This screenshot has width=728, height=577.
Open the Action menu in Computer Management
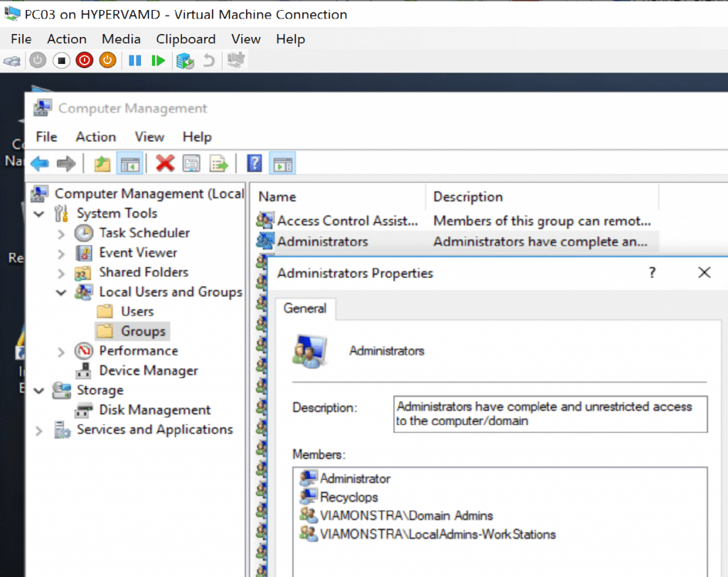95,136
